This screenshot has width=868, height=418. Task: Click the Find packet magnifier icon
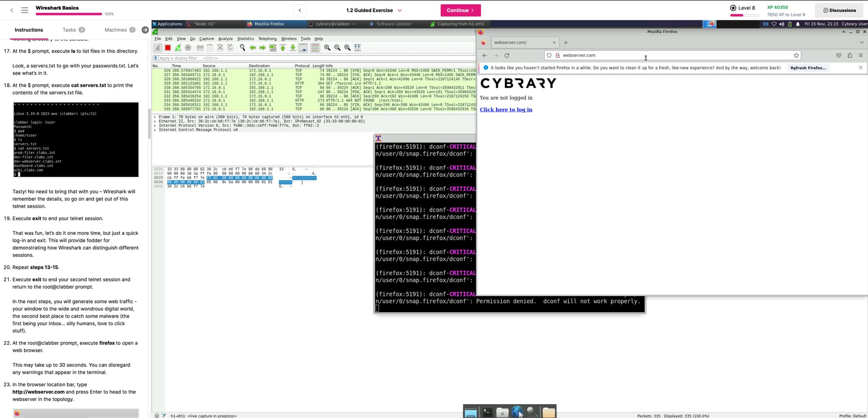tap(242, 47)
